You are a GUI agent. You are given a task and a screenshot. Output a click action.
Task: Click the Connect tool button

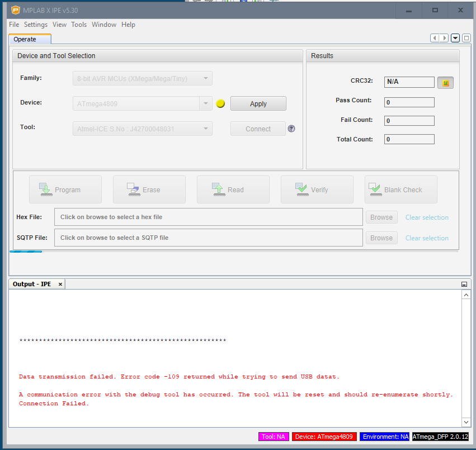(x=258, y=129)
